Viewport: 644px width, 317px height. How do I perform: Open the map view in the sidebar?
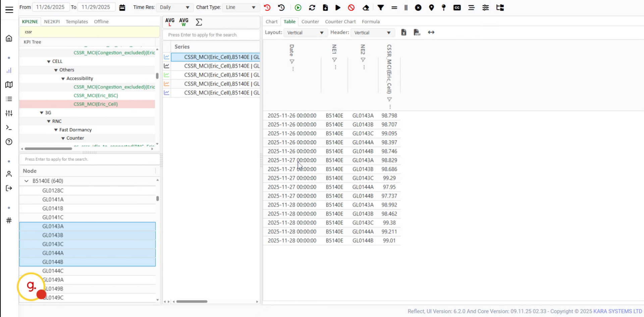9,85
